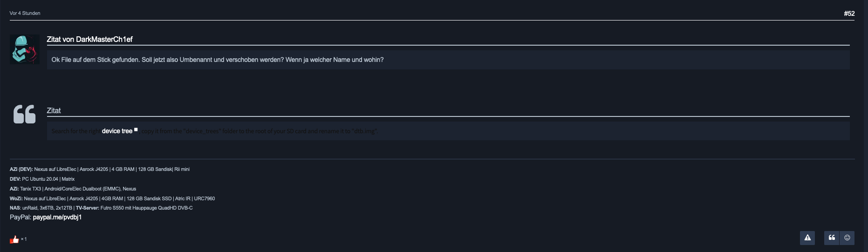Open the post permalink #52
The width and height of the screenshot is (868, 252).
[849, 14]
